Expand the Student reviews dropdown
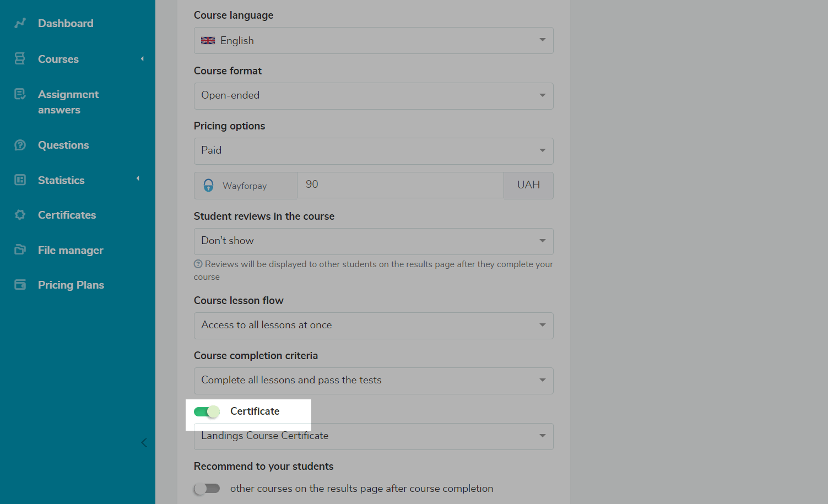Viewport: 828px width, 504px height. point(373,241)
